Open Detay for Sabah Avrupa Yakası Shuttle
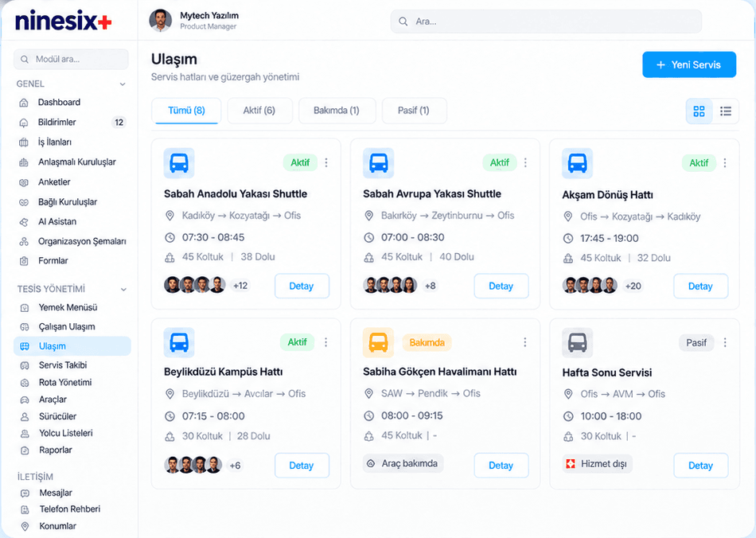Image resolution: width=756 pixels, height=538 pixels. 501,287
